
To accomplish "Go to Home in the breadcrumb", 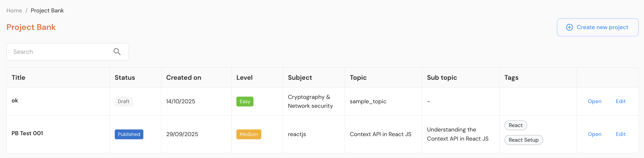I will (x=14, y=11).
